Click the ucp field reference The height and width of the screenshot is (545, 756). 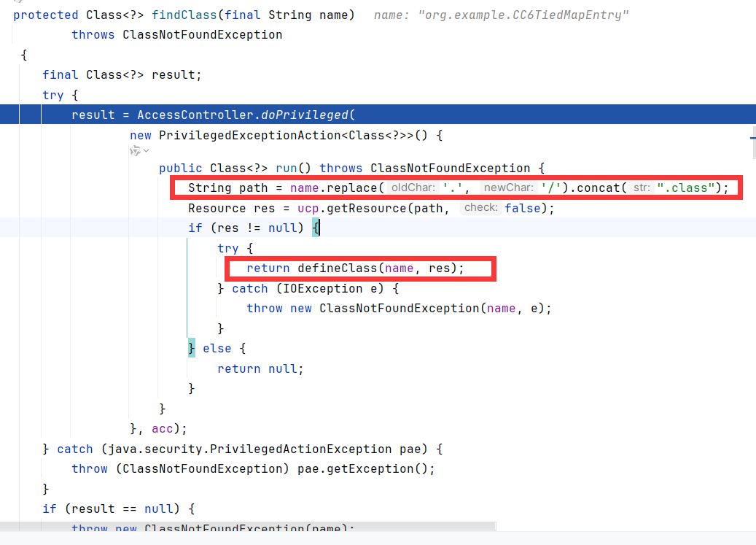pos(308,208)
